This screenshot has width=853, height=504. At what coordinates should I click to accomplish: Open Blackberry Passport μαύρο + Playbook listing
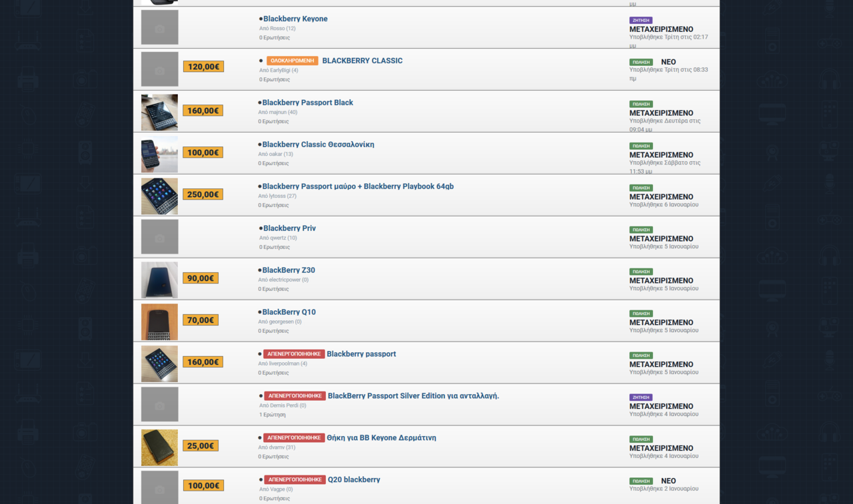[358, 186]
